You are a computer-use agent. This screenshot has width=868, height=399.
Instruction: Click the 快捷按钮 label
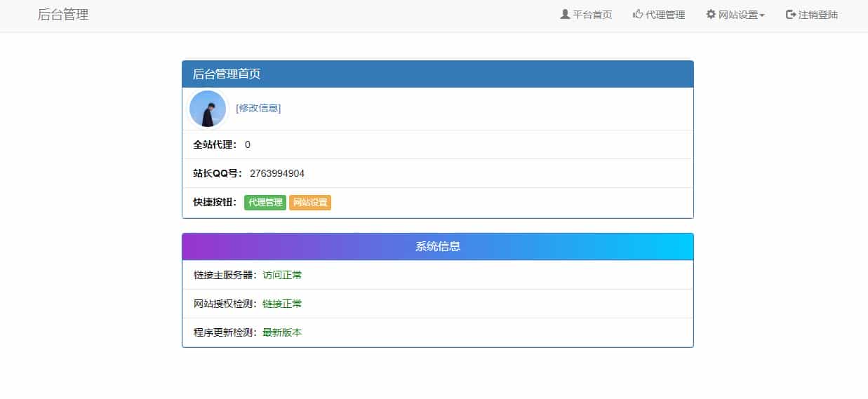tap(215, 202)
